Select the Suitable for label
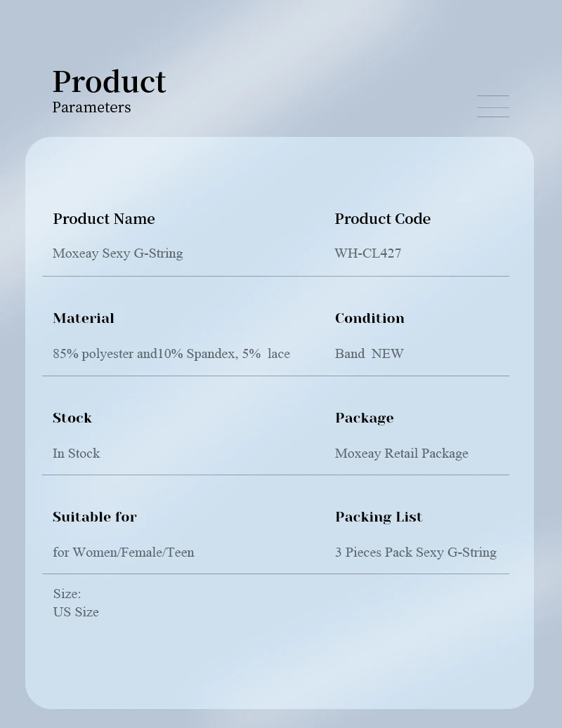 (94, 517)
